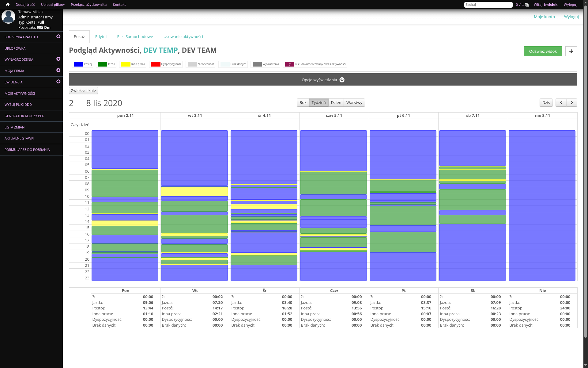Viewport: 588px width, 368px height.
Task: Click Zwiększ skalę button
Action: coord(83,91)
